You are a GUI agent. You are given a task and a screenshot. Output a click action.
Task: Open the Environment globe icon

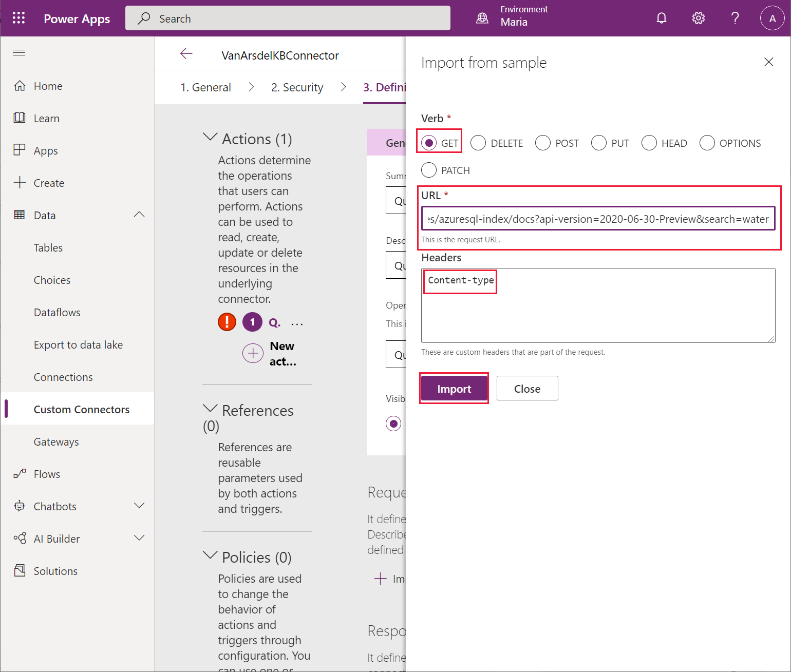click(x=482, y=18)
